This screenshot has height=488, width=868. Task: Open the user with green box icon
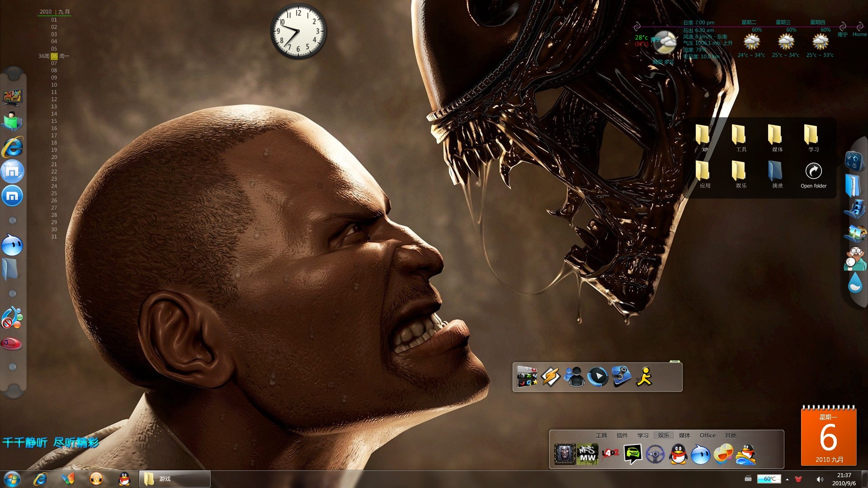pyautogui.click(x=12, y=121)
